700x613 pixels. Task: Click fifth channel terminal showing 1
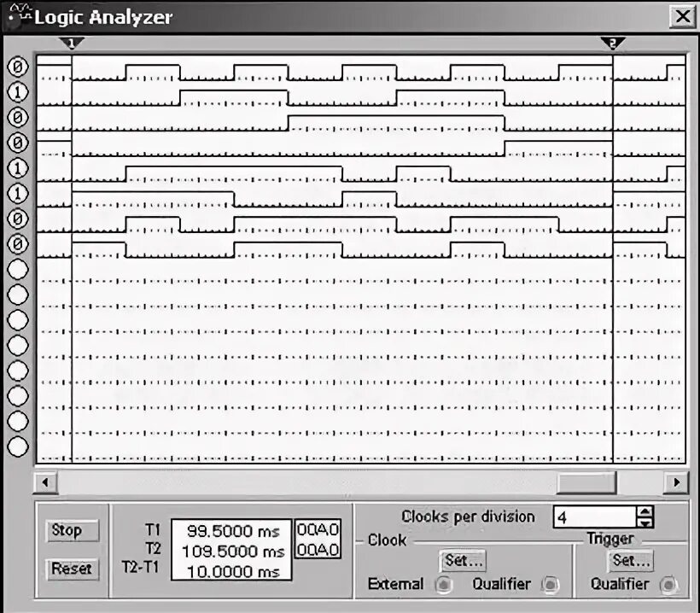tap(18, 168)
